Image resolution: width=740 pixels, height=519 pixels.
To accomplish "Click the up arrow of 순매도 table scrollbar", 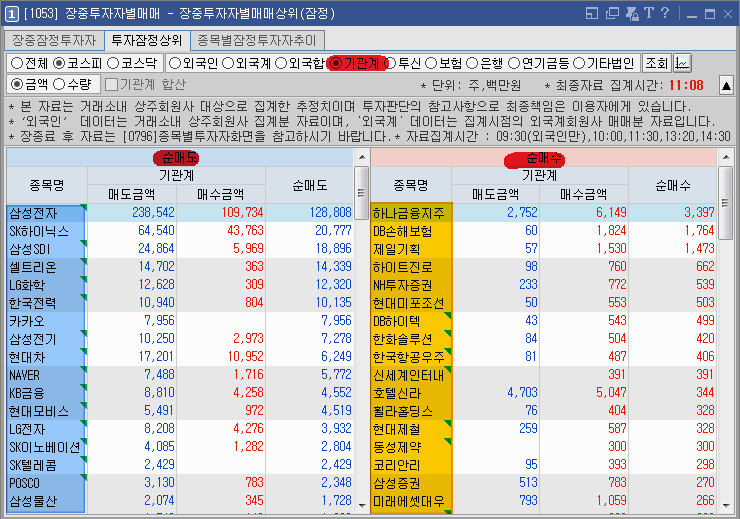I will 362,157.
